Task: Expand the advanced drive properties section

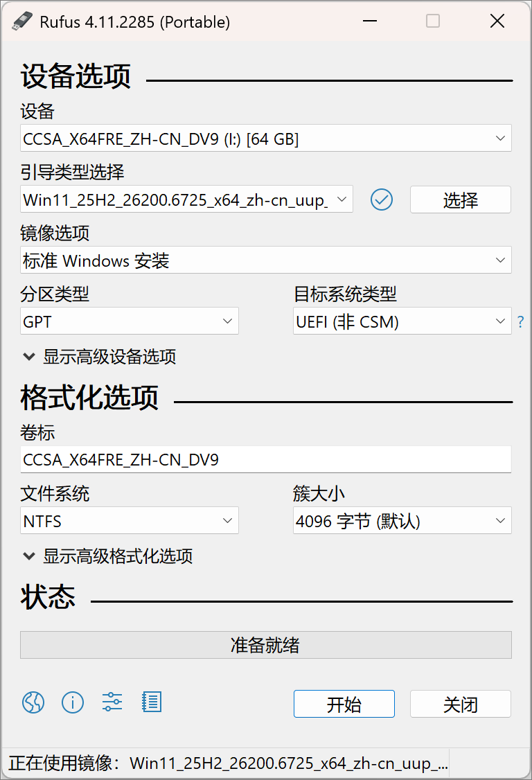Action: click(100, 357)
